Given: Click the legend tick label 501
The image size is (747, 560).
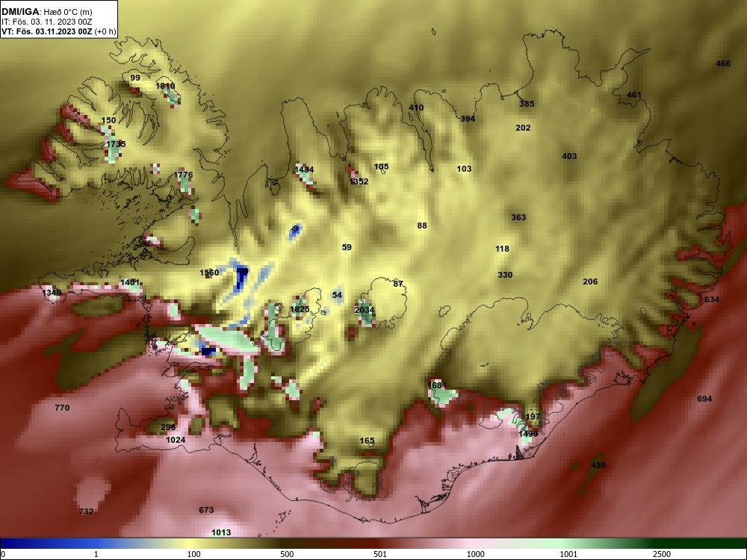Looking at the screenshot, I should pyautogui.click(x=379, y=554).
